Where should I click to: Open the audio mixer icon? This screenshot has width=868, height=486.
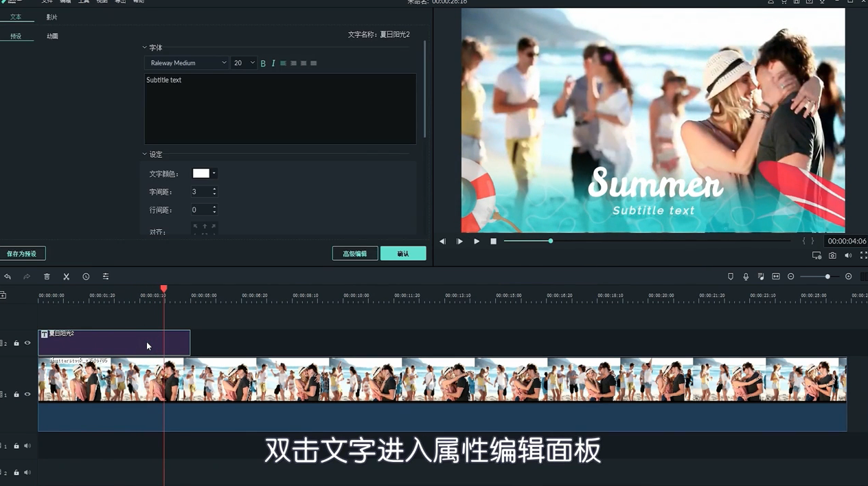click(x=761, y=277)
